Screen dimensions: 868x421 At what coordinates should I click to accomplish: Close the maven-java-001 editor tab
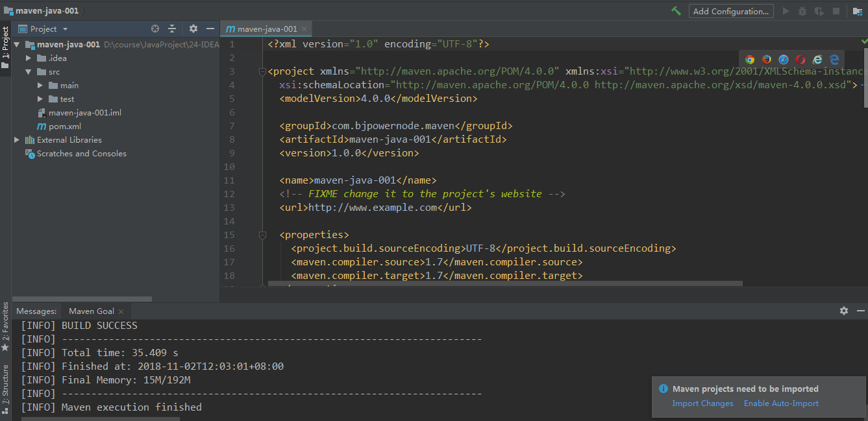(304, 29)
